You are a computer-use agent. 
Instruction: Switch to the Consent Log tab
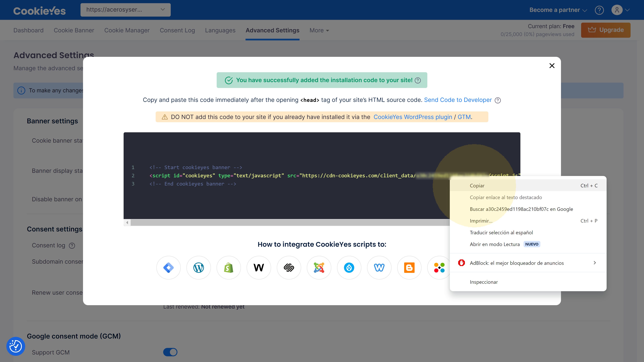click(177, 30)
